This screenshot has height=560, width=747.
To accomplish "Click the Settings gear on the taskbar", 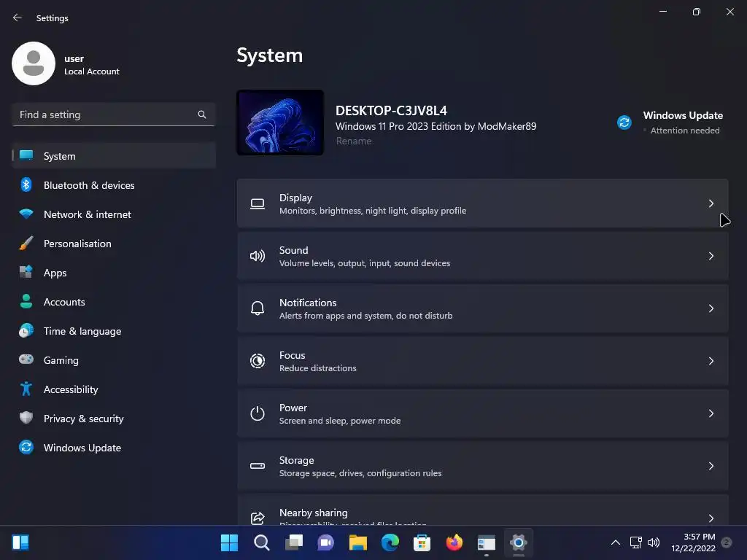I will tap(519, 542).
